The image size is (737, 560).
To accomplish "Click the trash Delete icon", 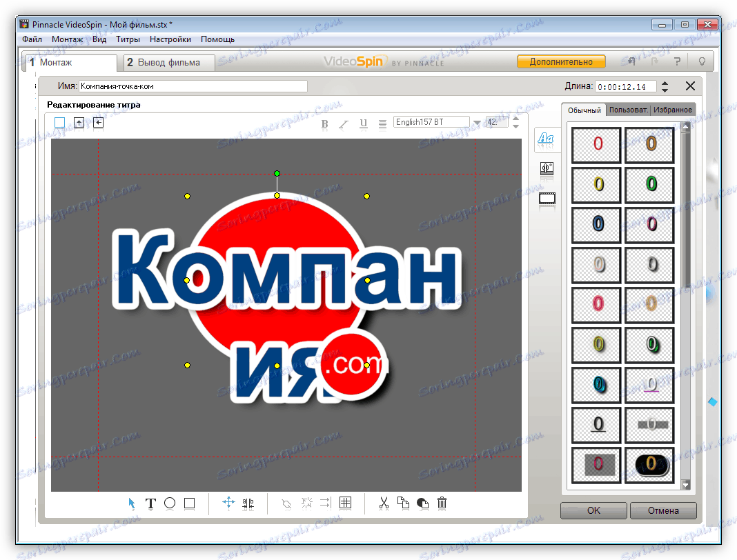I will 442,503.
